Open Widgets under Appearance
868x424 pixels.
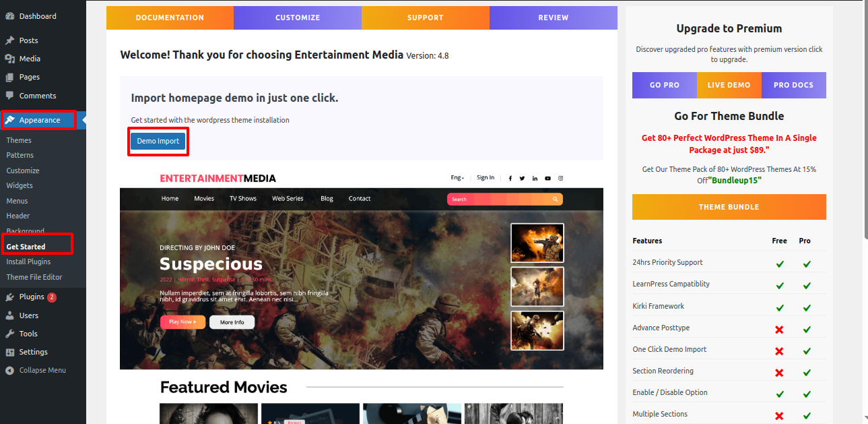[x=20, y=185]
